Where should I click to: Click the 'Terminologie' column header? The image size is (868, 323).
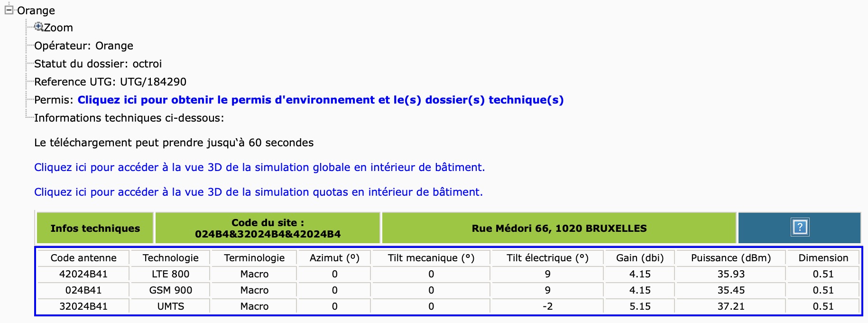[254, 258]
